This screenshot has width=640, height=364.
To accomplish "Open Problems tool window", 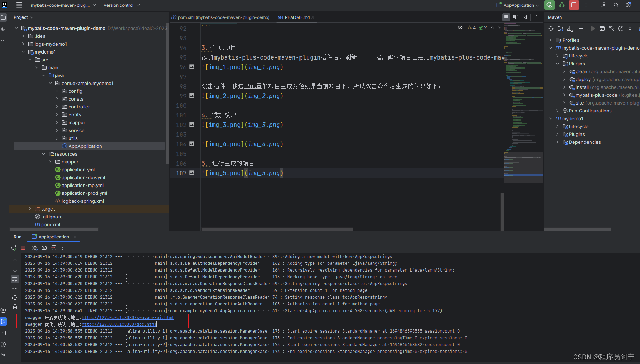I will 4,344.
